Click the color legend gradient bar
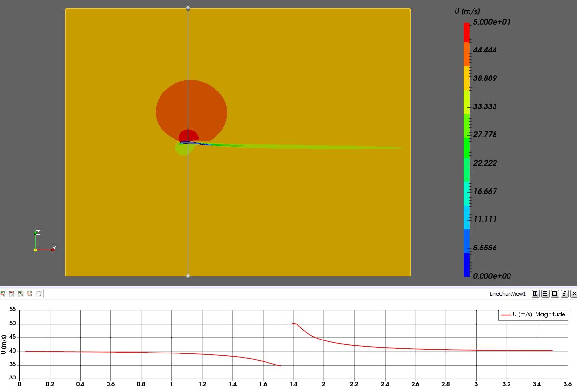The height and width of the screenshot is (392, 577). coord(466,144)
